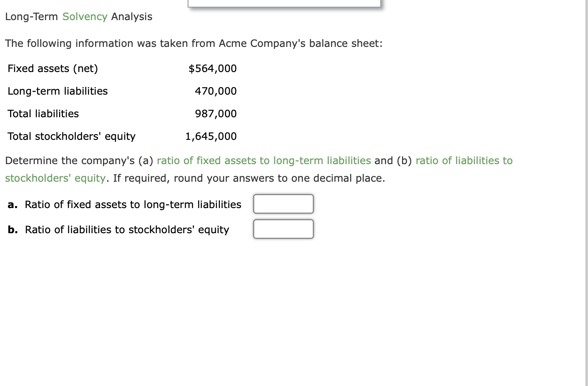Screen dimensions: 588x386
Task: Select the Acme Company's balance sheet sentence
Action: (193, 43)
